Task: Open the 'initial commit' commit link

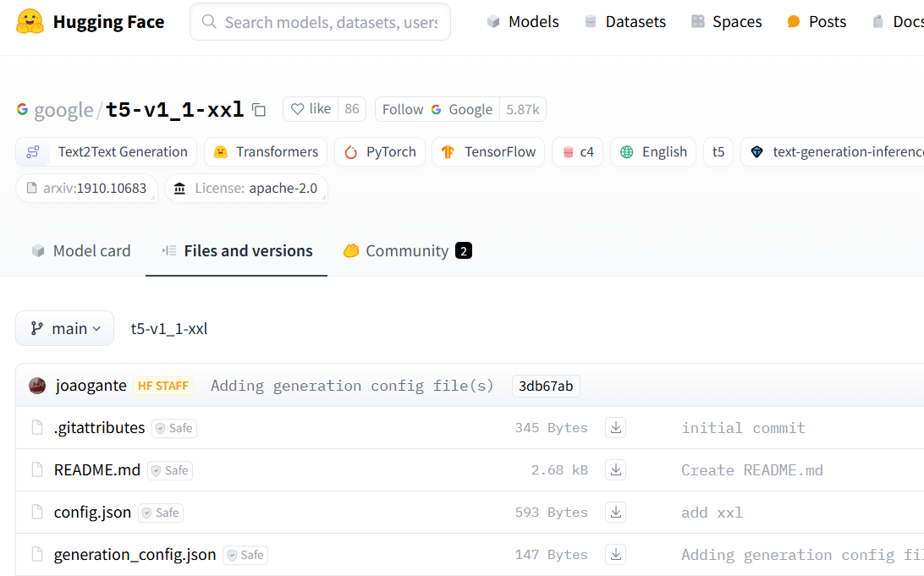Action: pyautogui.click(x=743, y=428)
